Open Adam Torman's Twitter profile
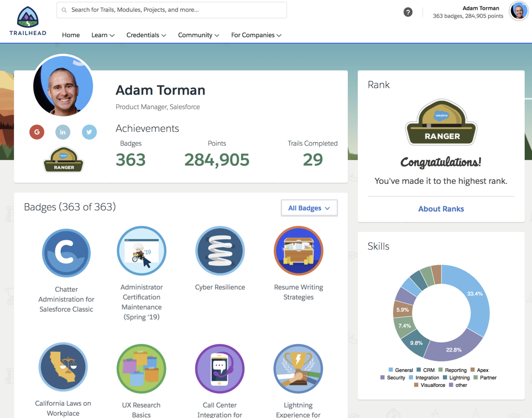 (89, 132)
